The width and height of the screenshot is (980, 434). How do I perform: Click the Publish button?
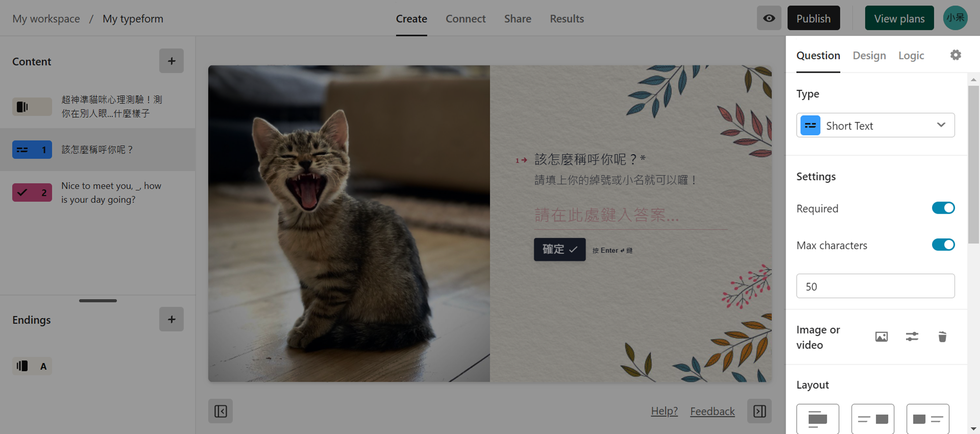coord(813,18)
